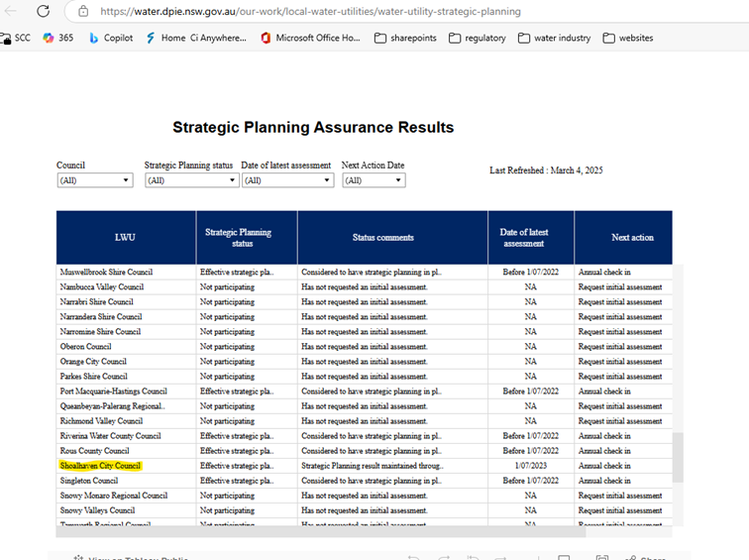
Task: Select the Rous County Council cell
Action: tap(126, 451)
